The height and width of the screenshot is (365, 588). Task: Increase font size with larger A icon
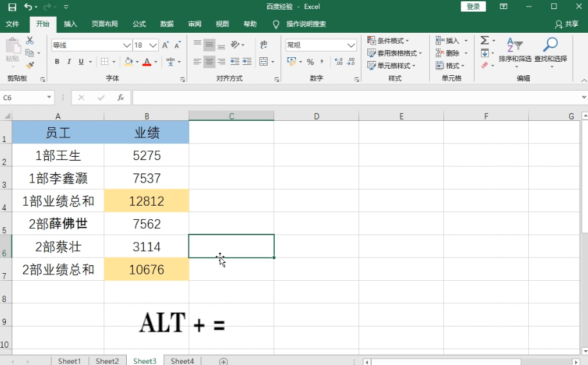pyautogui.click(x=165, y=46)
